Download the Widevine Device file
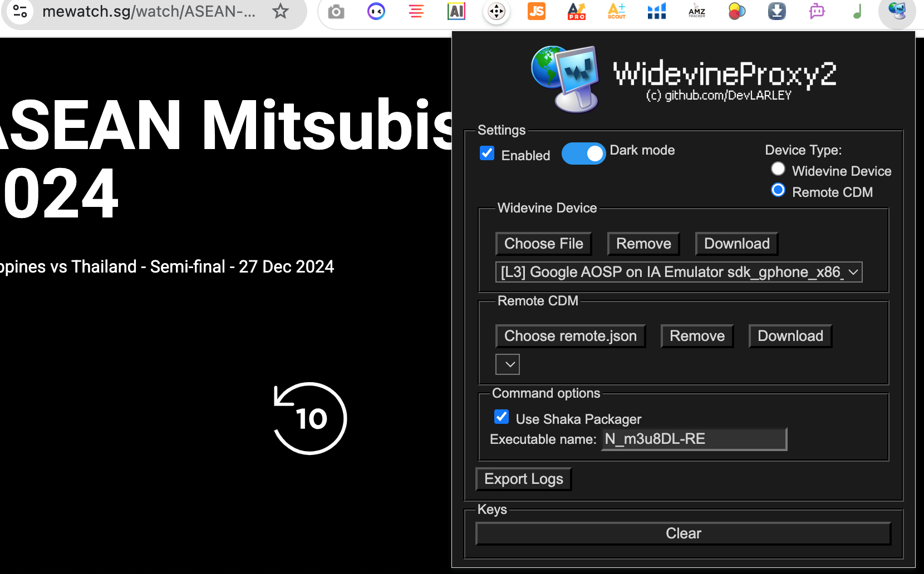The width and height of the screenshot is (924, 574). pyautogui.click(x=737, y=244)
